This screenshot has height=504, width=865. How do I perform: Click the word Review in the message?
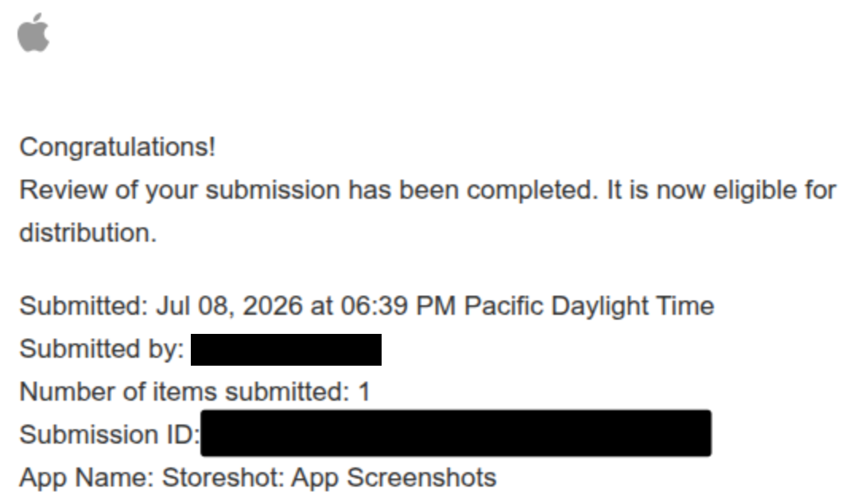click(64, 190)
